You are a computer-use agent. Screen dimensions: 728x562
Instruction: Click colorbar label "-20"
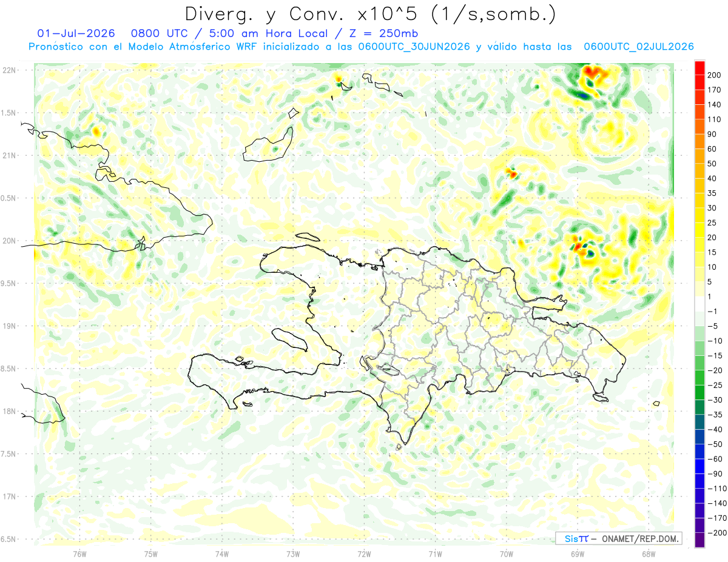coord(716,370)
